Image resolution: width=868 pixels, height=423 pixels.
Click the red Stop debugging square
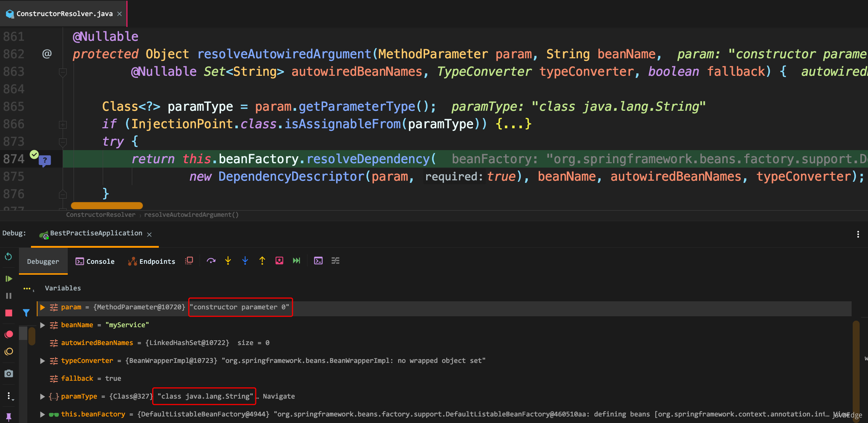(x=9, y=313)
